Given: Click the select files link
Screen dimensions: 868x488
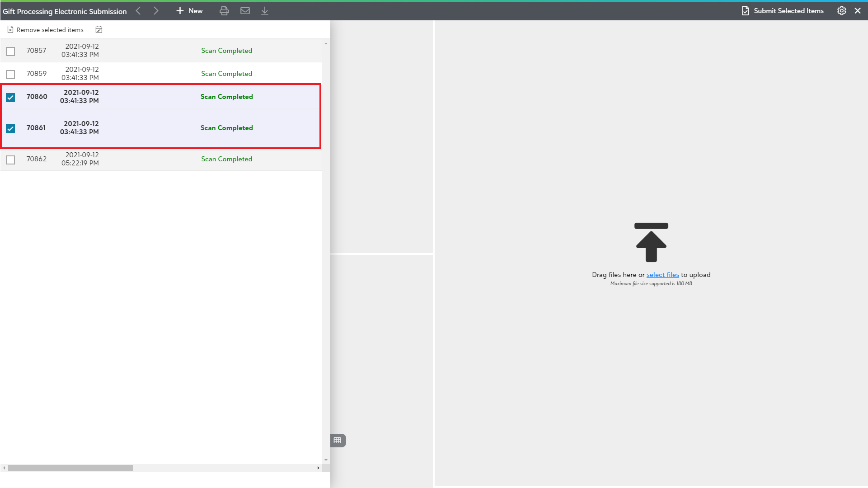Looking at the screenshot, I should click(x=662, y=275).
